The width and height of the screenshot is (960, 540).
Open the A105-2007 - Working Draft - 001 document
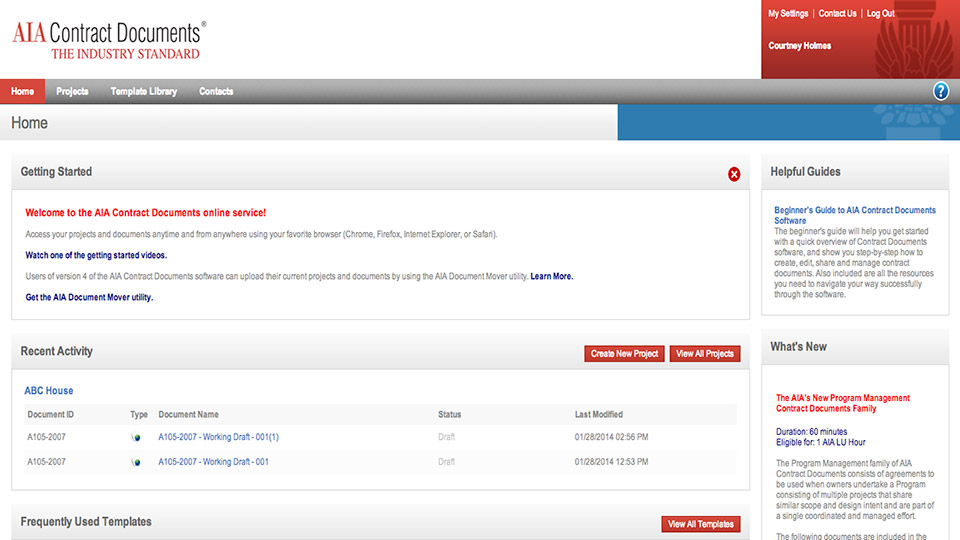coord(214,462)
